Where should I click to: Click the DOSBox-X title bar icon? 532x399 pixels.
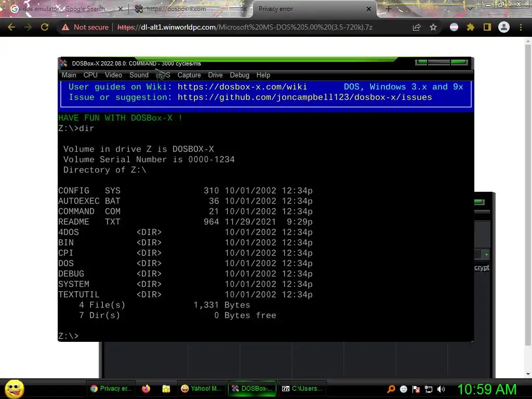pyautogui.click(x=64, y=63)
